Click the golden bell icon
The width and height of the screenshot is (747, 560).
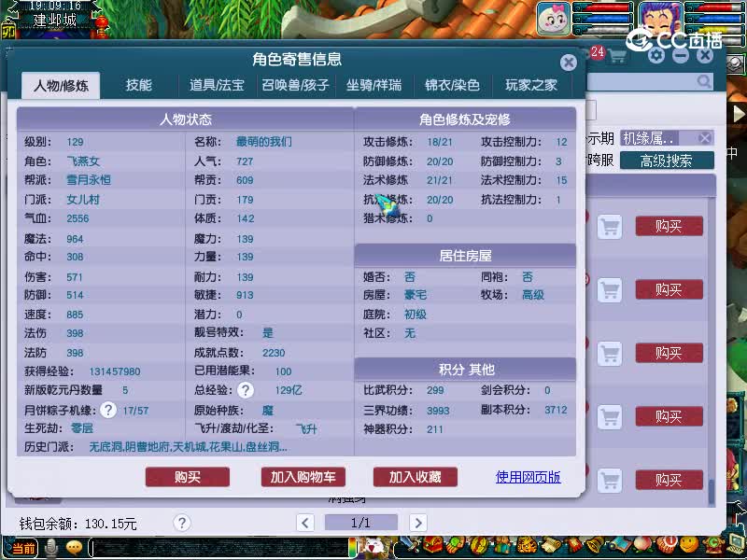(595, 545)
